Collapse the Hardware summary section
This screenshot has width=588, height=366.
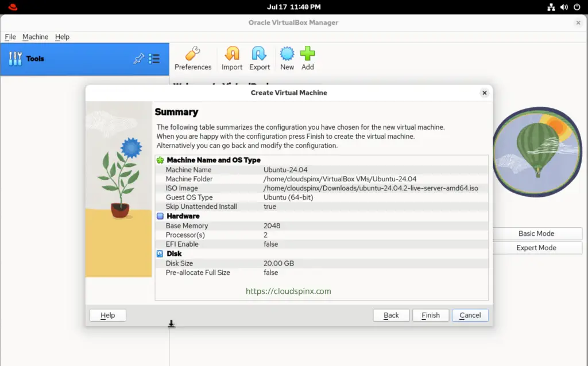coord(160,216)
